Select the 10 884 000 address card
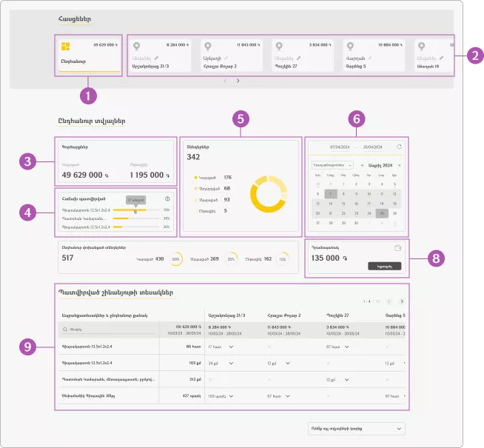 click(x=374, y=55)
